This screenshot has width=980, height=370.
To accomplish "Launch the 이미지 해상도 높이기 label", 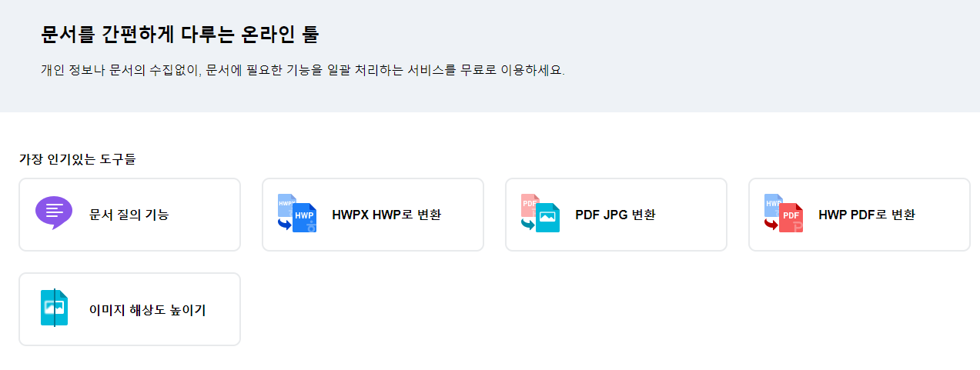I will (x=148, y=310).
